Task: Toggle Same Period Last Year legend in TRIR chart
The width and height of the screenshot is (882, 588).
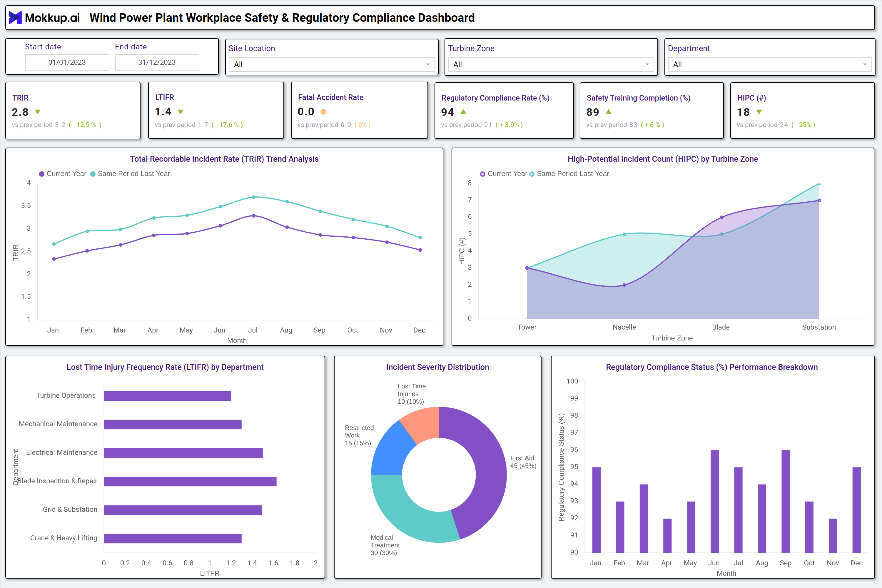Action: 130,174
